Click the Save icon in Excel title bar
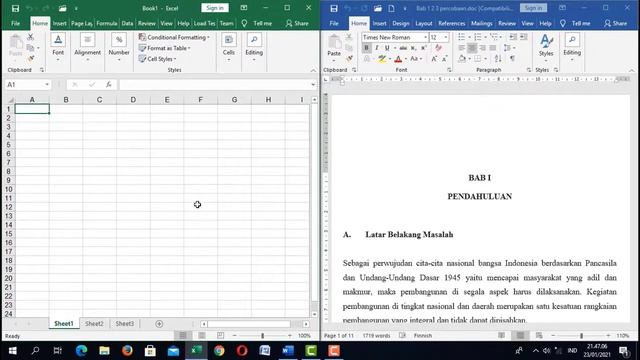This screenshot has width=640, height=360. tap(15, 8)
